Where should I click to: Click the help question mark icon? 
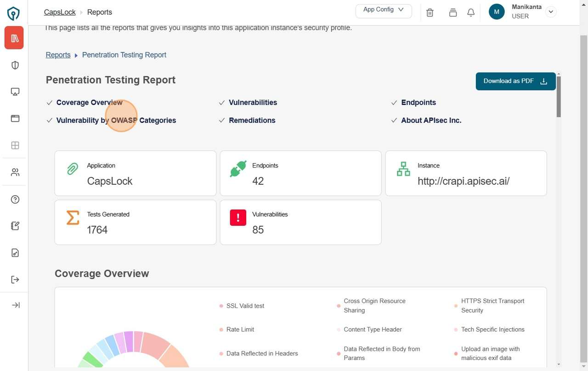point(14,199)
